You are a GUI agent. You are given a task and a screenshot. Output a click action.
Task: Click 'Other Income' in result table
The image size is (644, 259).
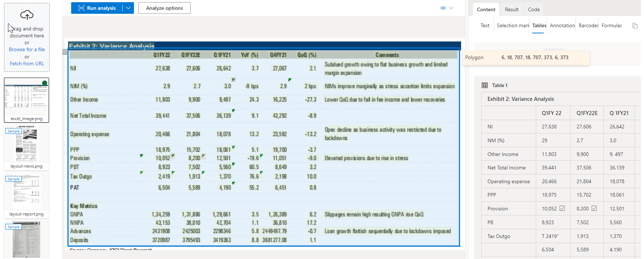click(x=503, y=154)
